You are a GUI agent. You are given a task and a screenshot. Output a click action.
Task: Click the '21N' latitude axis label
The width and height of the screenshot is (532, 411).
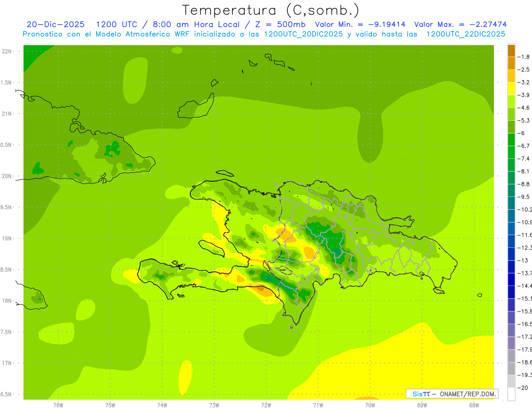click(x=7, y=114)
